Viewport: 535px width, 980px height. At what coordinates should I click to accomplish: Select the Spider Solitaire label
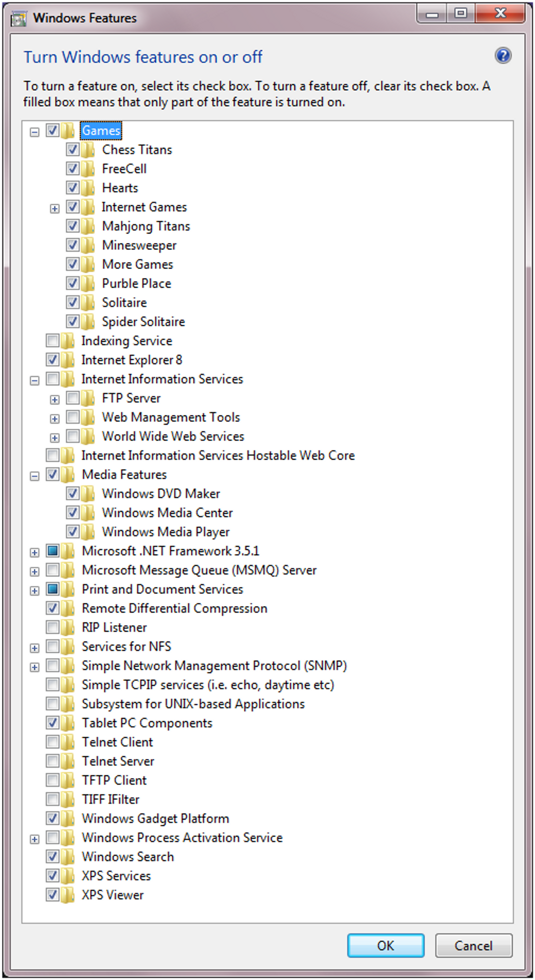(143, 322)
